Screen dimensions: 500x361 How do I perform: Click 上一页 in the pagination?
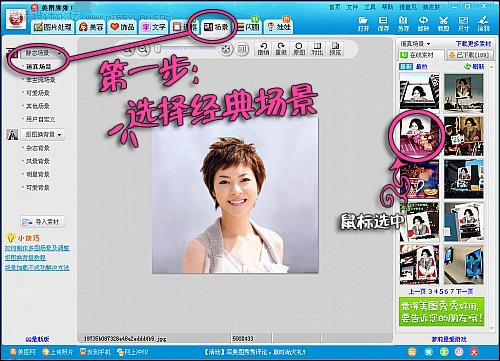pyautogui.click(x=417, y=292)
